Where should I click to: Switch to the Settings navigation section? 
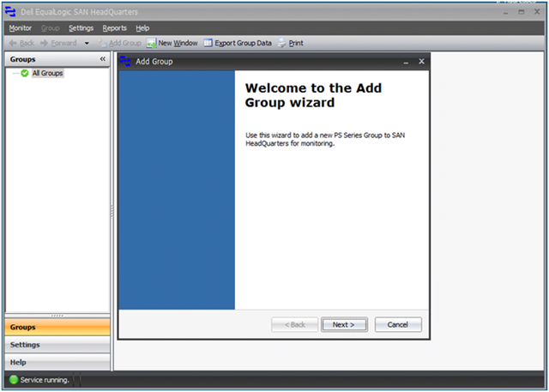(x=57, y=345)
